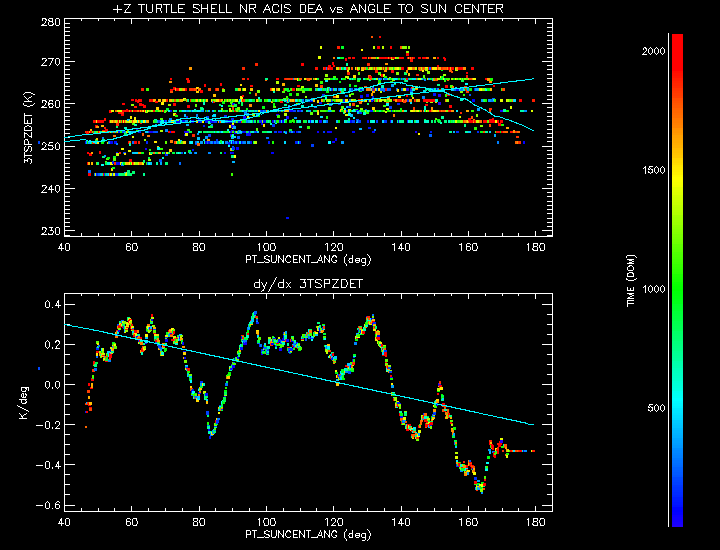Click the lowest dip of the derivative curve
This screenshot has width=720, height=550.
tap(482, 490)
